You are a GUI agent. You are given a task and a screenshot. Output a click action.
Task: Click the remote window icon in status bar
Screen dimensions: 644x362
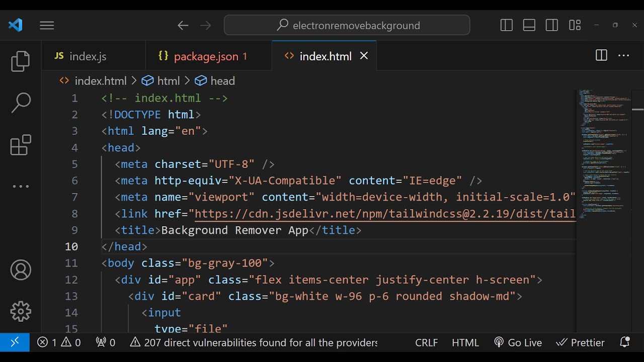pyautogui.click(x=15, y=342)
